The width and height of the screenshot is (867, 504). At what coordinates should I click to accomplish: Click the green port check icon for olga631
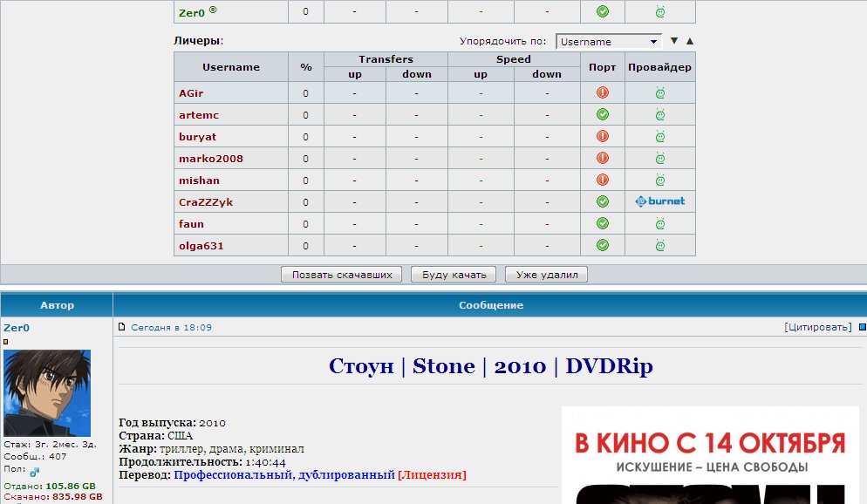tap(602, 245)
